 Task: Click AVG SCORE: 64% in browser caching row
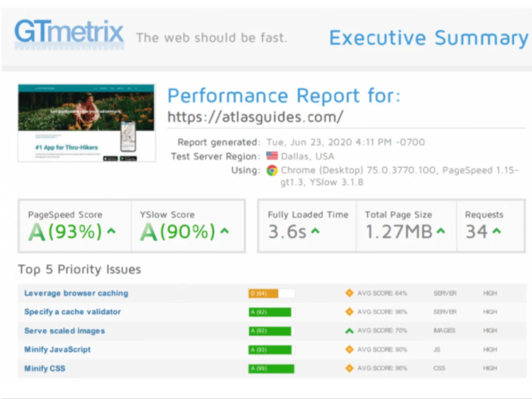(x=382, y=293)
